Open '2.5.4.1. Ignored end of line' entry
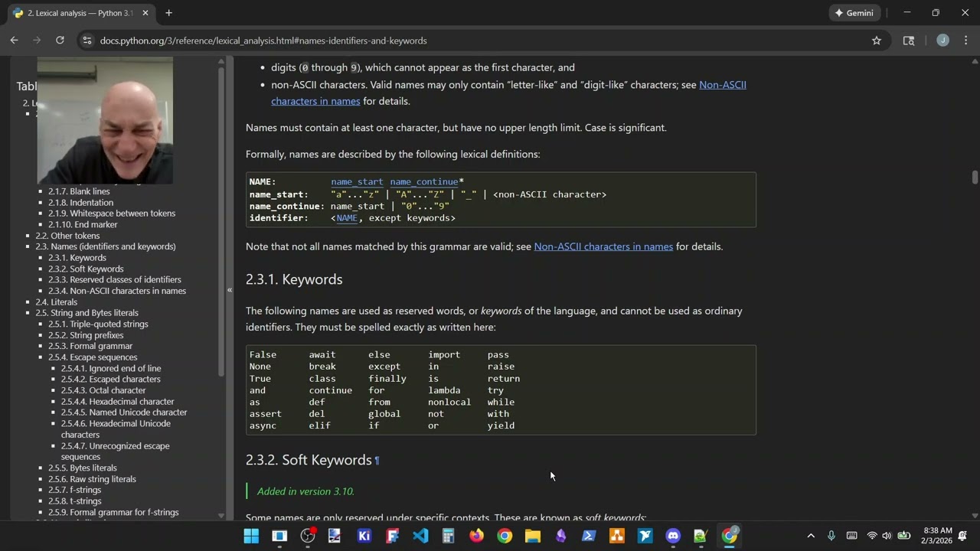Screen dimensions: 980x551 (x=111, y=368)
